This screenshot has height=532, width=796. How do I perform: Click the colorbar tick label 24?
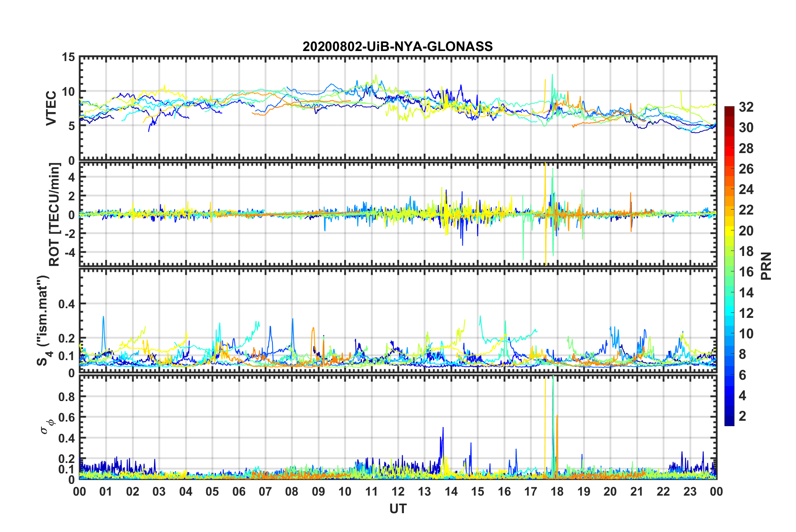point(746,189)
